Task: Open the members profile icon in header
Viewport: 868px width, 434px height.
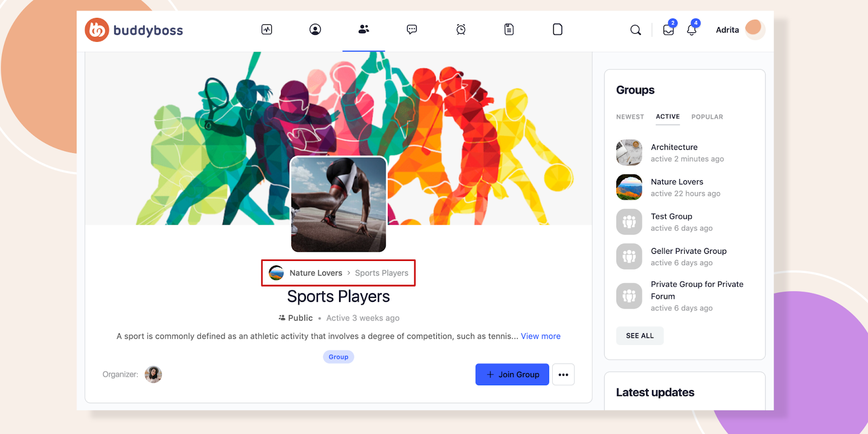Action: point(315,29)
